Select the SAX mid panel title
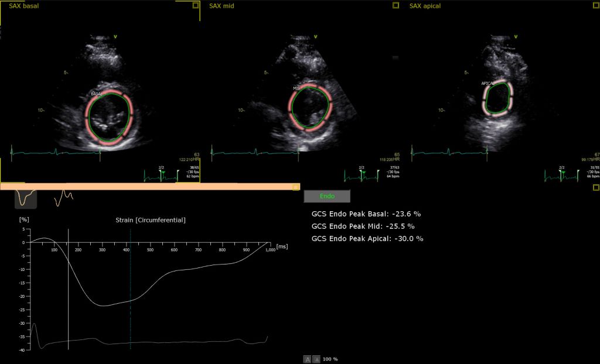Viewport: 600px width, 364px height. point(221,6)
